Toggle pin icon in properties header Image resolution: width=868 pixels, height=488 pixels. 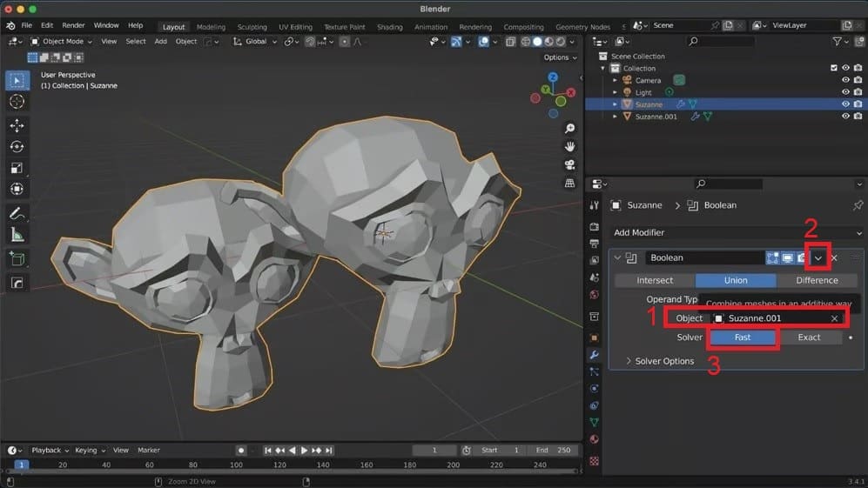pyautogui.click(x=858, y=205)
